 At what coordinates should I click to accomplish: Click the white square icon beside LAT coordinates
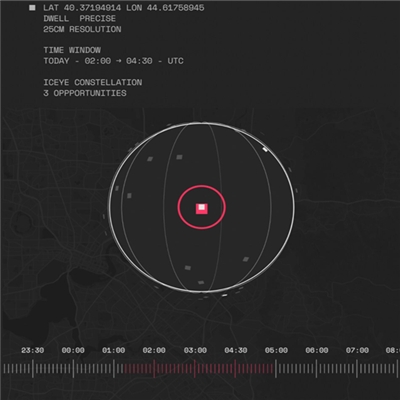pos(32,7)
